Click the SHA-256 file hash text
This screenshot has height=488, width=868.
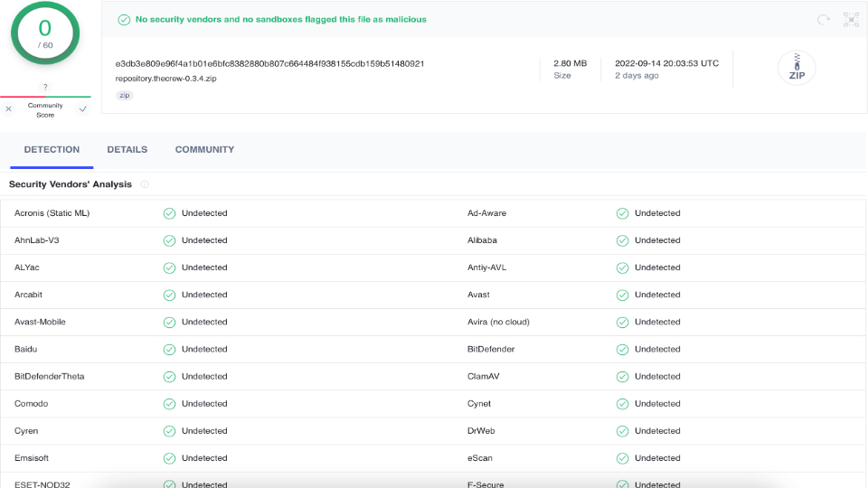click(269, 64)
